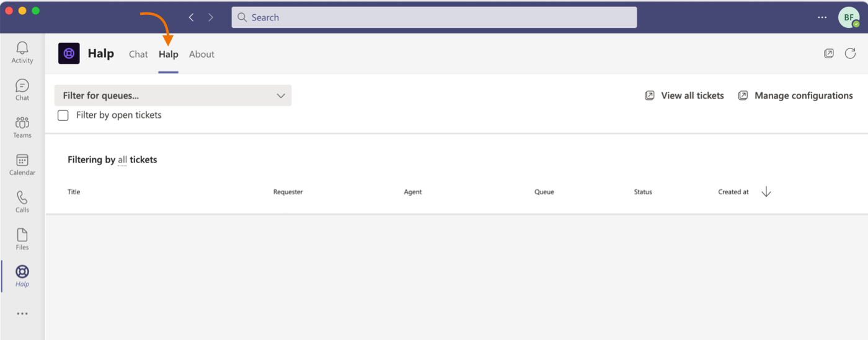Open the all tickets filter word
This screenshot has width=868, height=340.
122,160
